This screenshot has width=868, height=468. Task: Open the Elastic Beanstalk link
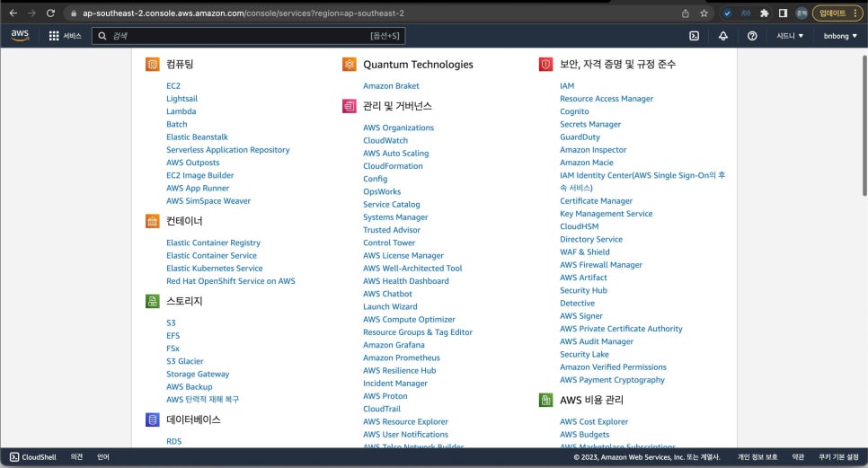pyautogui.click(x=197, y=137)
